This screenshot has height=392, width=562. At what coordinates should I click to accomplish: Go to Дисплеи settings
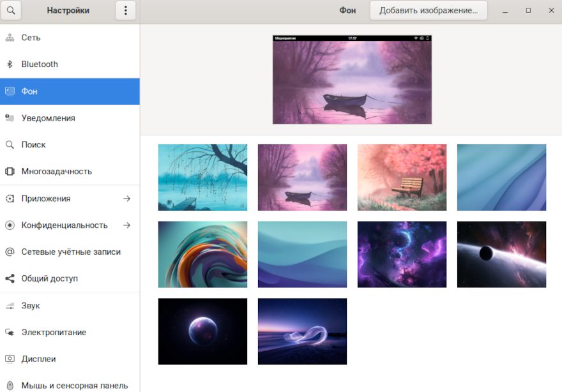pos(38,359)
